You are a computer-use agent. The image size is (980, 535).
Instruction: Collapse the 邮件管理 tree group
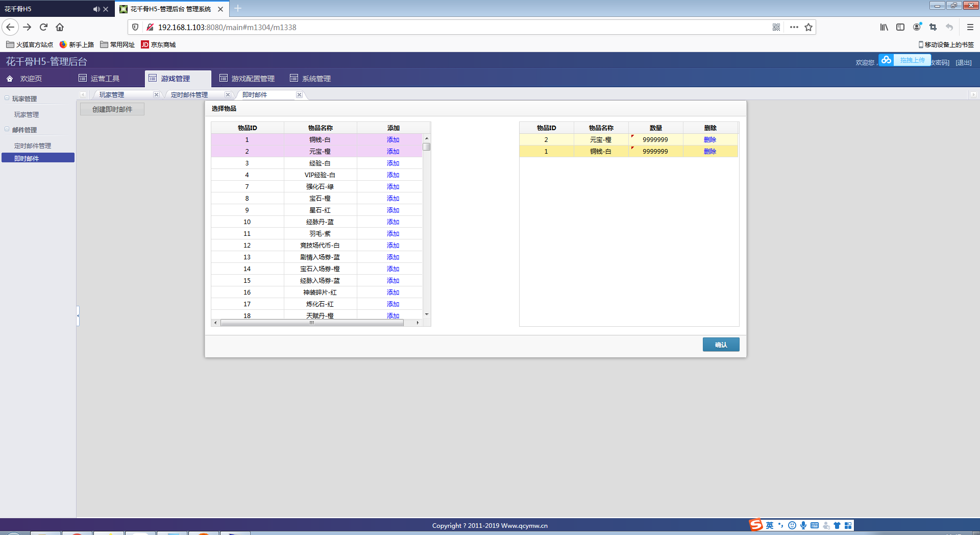(7, 129)
